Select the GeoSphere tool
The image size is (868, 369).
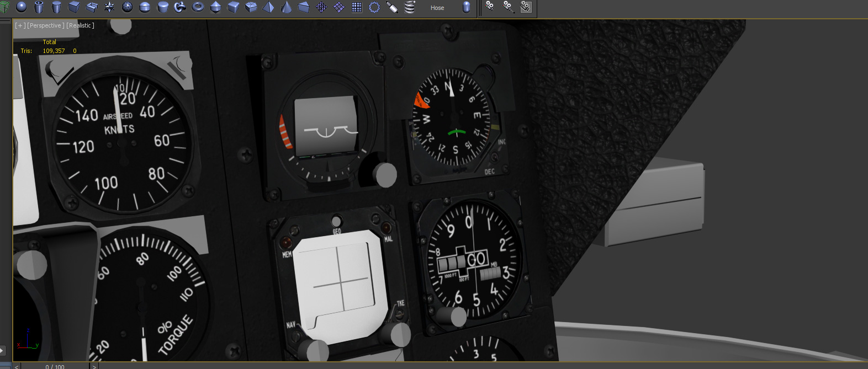click(x=127, y=7)
